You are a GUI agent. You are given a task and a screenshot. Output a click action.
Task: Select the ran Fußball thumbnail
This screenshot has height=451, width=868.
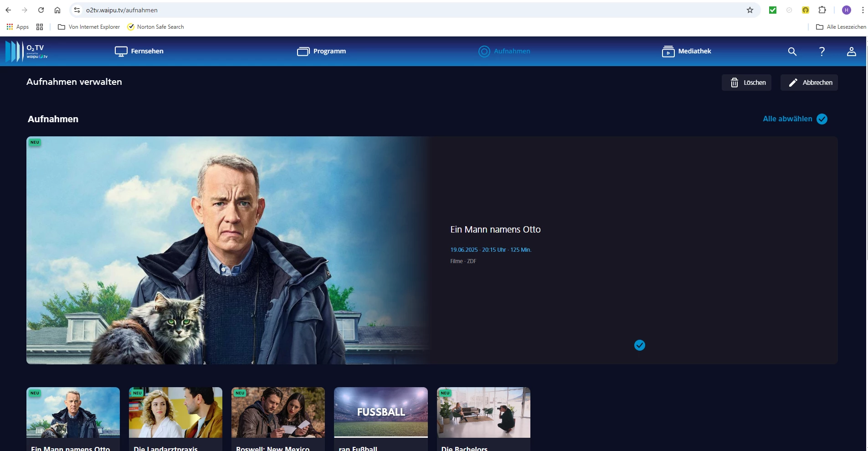click(381, 413)
